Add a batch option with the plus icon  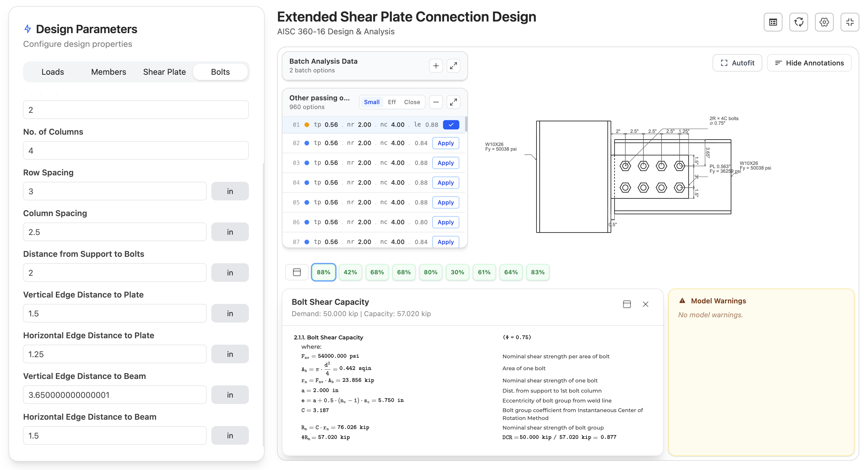(436, 66)
